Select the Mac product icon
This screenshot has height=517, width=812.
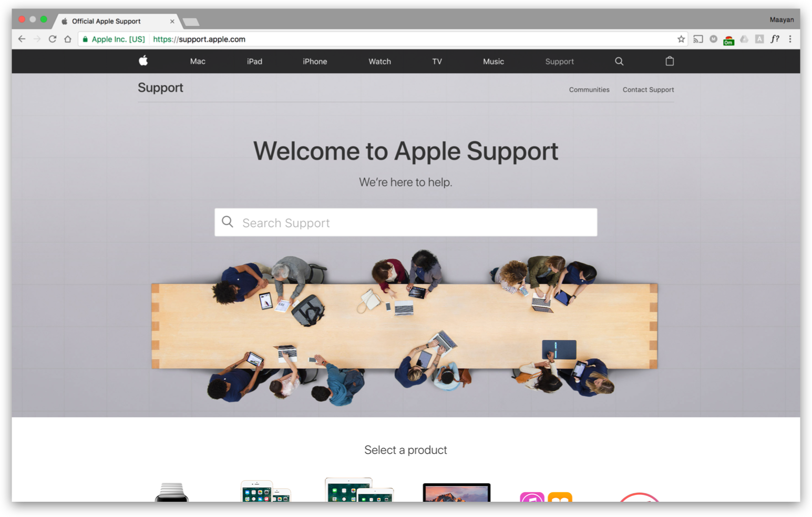[457, 492]
